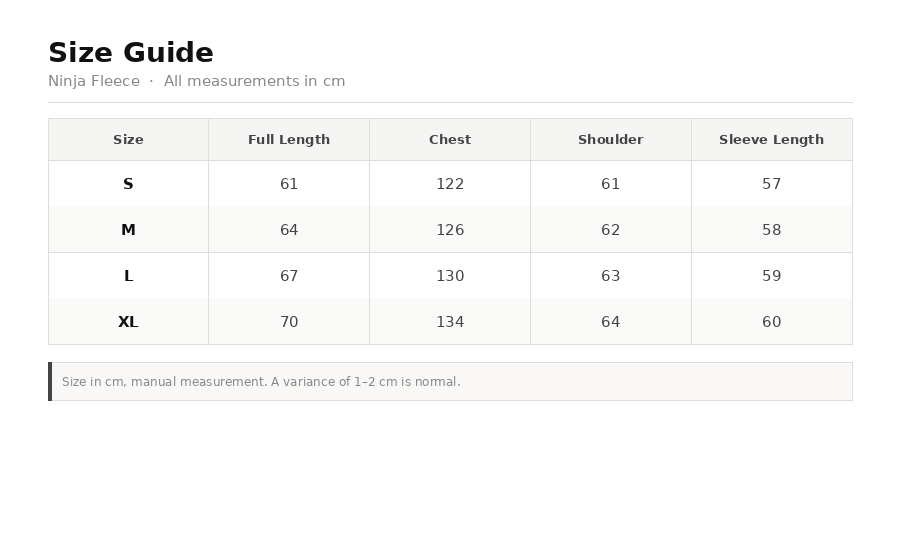Click sleeve length value 57 for S
This screenshot has width=900, height=540.
pyautogui.click(x=771, y=184)
